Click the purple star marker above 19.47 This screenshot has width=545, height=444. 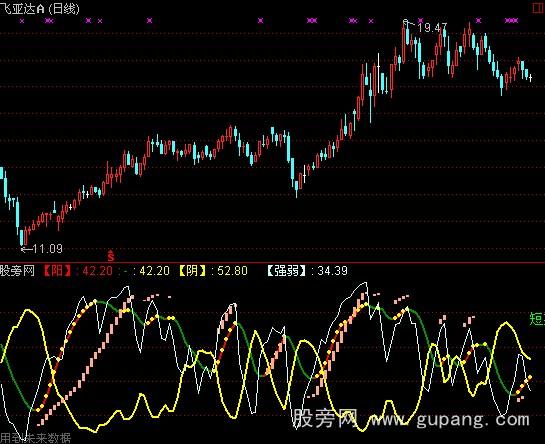click(x=421, y=21)
